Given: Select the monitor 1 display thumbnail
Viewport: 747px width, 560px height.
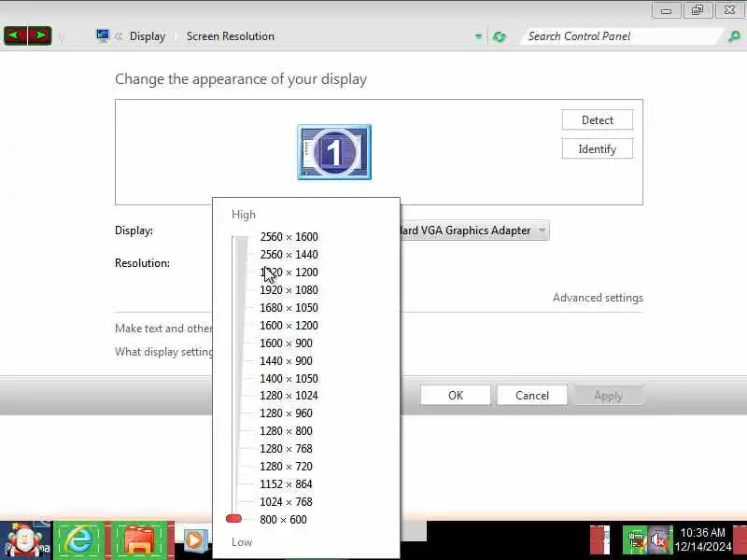Looking at the screenshot, I should click(x=334, y=152).
